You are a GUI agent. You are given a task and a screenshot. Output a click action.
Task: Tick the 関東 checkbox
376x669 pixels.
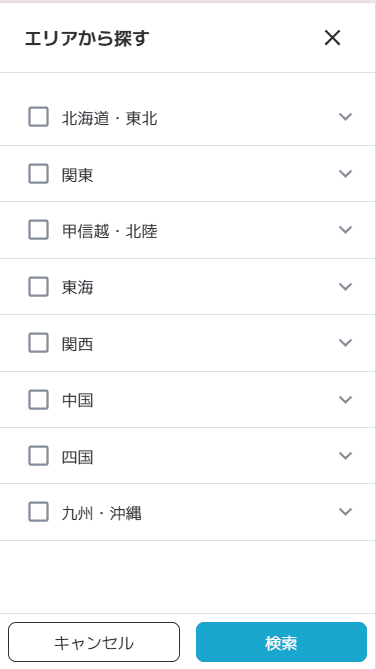38,174
